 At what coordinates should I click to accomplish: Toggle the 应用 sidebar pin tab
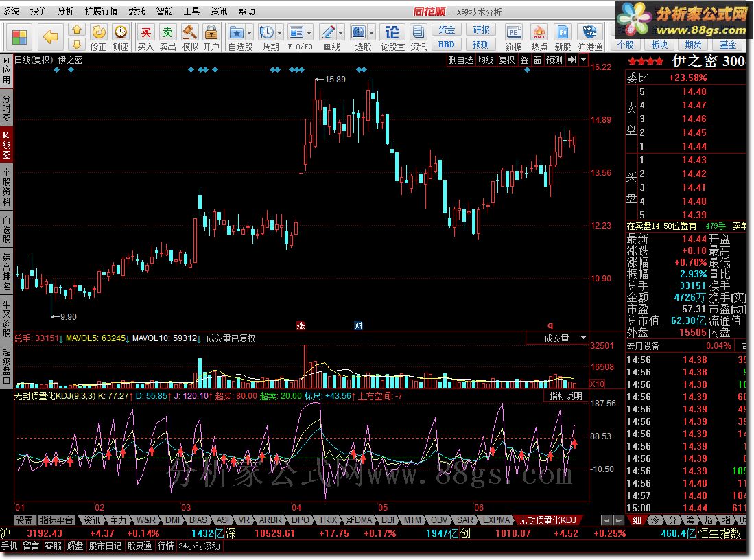coord(6,71)
